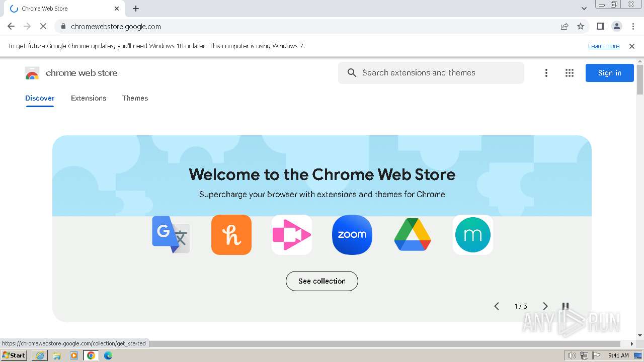Open the Learn more link
The width and height of the screenshot is (644, 362).
(x=604, y=46)
